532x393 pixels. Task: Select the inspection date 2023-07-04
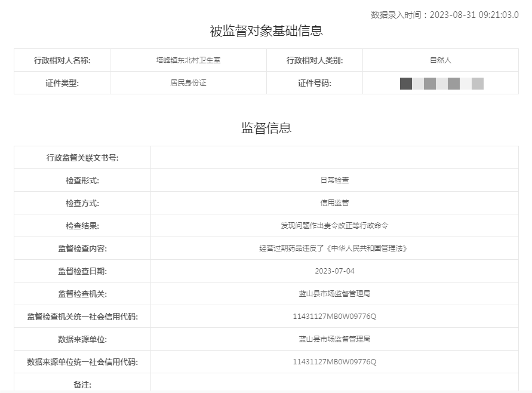[x=334, y=271]
